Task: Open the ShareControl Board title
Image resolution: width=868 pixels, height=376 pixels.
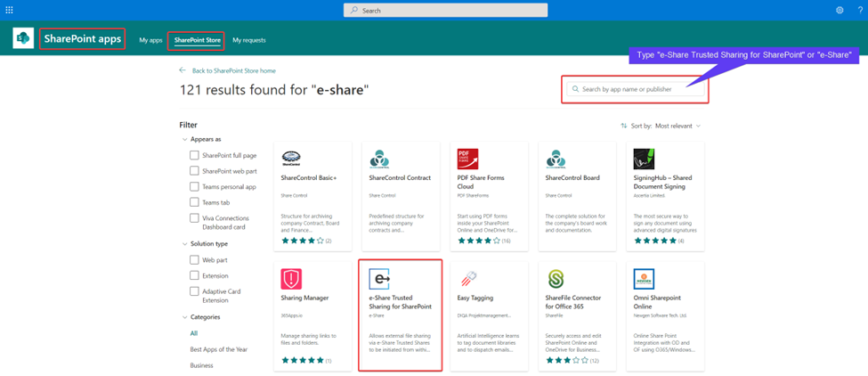Action: (572, 178)
